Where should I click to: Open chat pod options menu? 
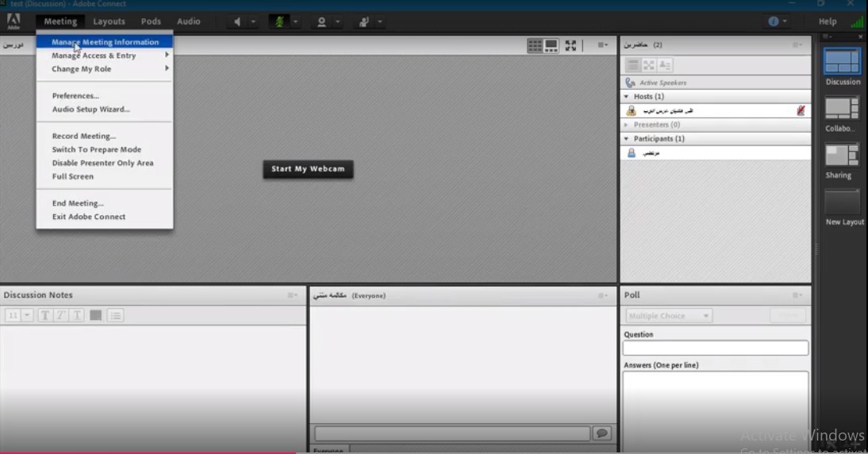602,295
